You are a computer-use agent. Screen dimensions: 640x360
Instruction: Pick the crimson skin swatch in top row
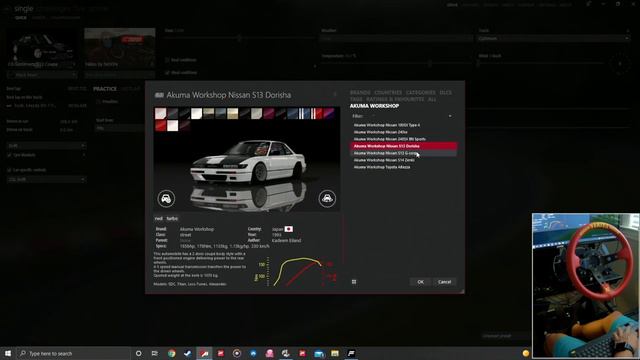(269, 113)
